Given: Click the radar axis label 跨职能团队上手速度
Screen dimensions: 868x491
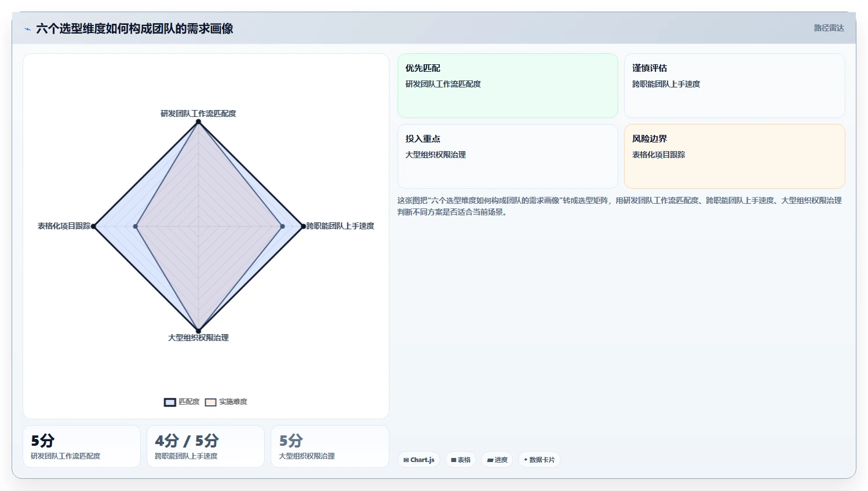Looking at the screenshot, I should pyautogui.click(x=340, y=226).
